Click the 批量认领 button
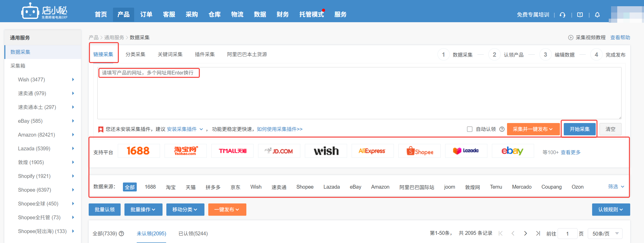This screenshot has height=243, width=644. pyautogui.click(x=105, y=210)
